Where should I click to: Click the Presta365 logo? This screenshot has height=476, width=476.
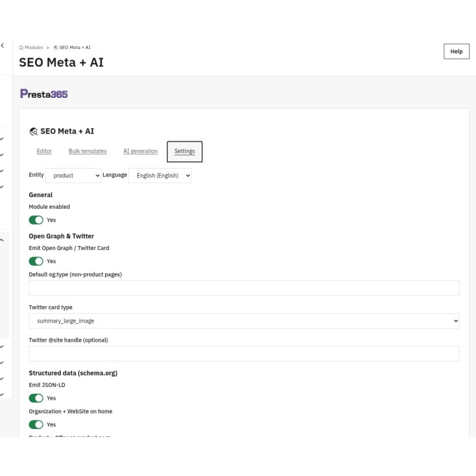click(44, 94)
